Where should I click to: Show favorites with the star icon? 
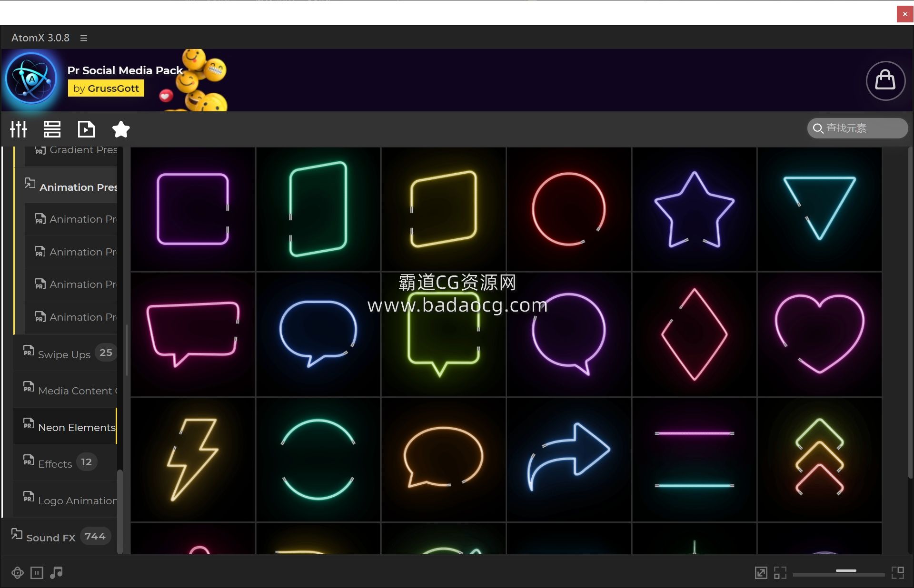121,129
